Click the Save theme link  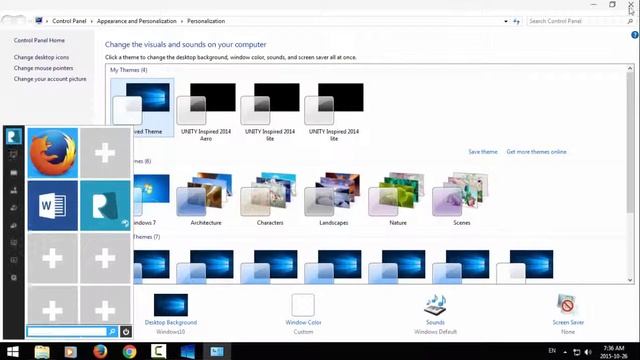pos(483,152)
